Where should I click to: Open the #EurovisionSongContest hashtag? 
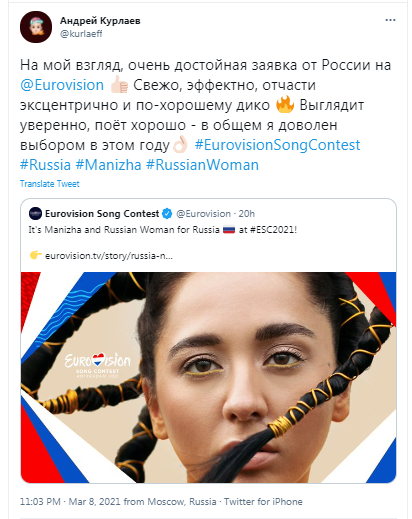(277, 145)
